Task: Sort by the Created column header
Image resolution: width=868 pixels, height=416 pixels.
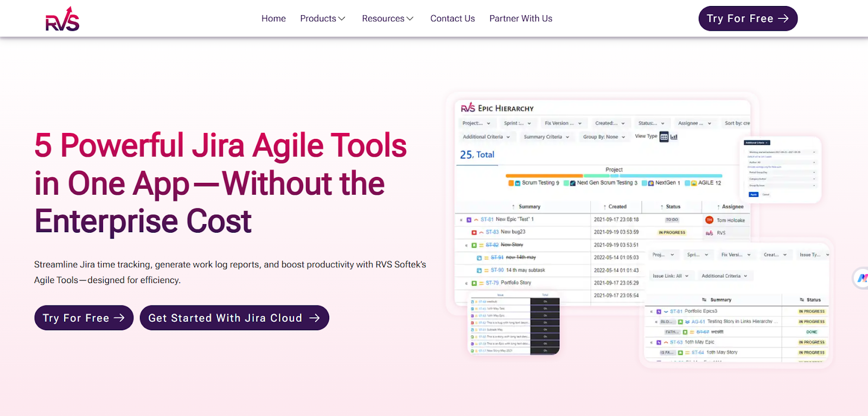Action: tap(615, 207)
